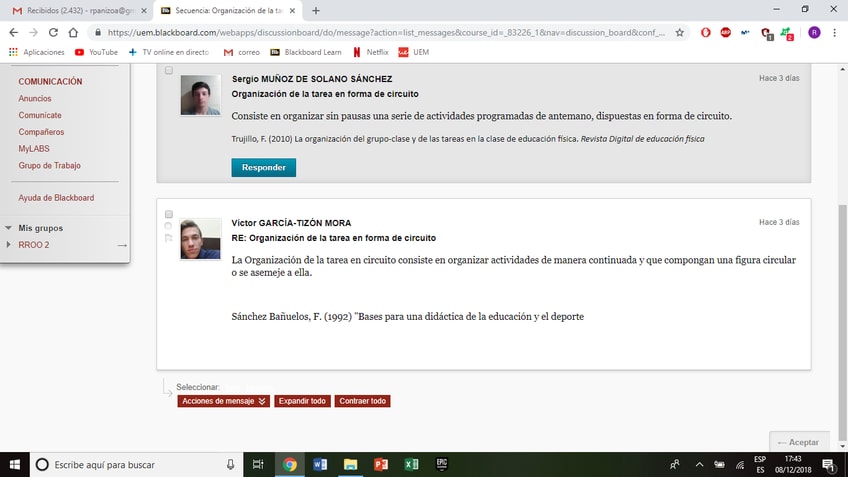Check Víctor García-Tizón's message checkbox
This screenshot has width=848, height=477.
click(169, 214)
